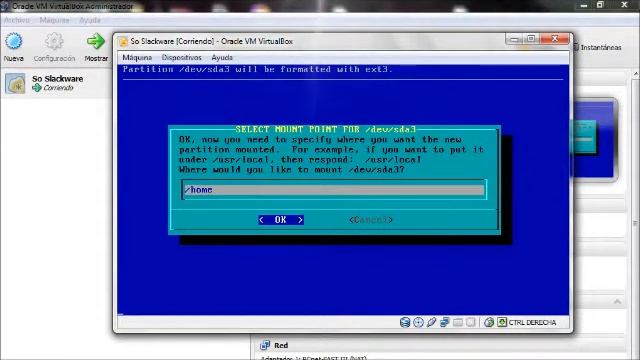Click the mouse integration status icon
Viewport: 640px width, 360px height.
pos(489,322)
